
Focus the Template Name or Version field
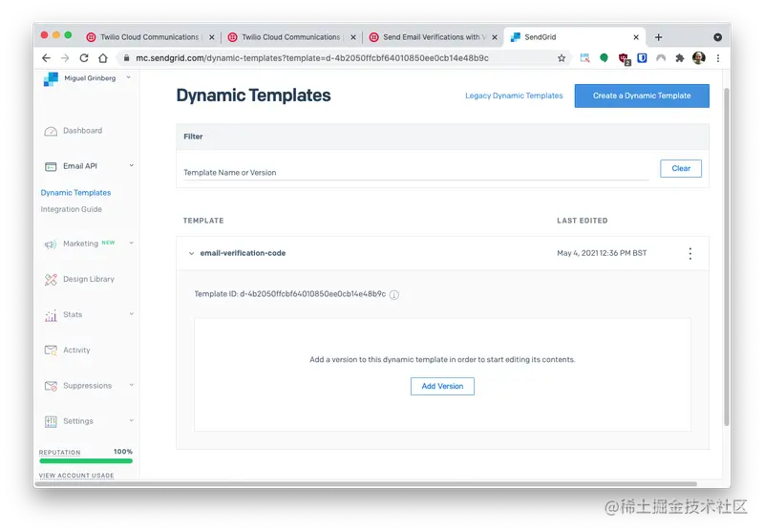click(x=416, y=173)
